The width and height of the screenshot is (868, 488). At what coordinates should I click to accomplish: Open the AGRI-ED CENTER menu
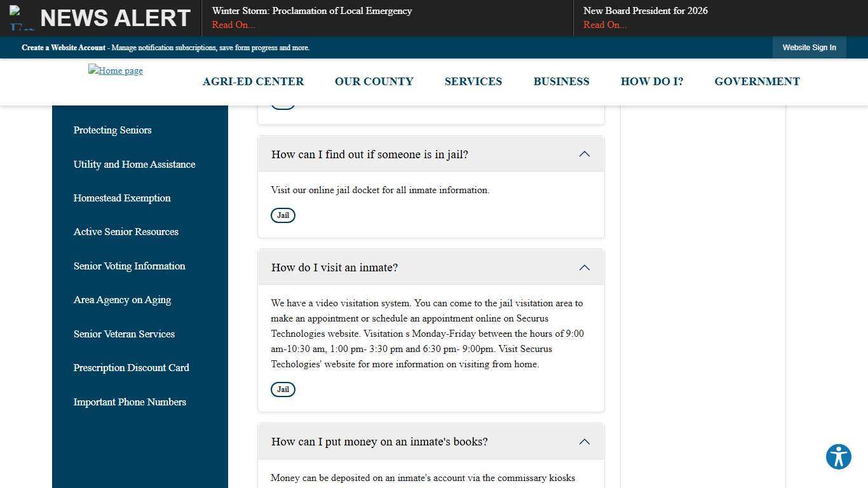253,81
